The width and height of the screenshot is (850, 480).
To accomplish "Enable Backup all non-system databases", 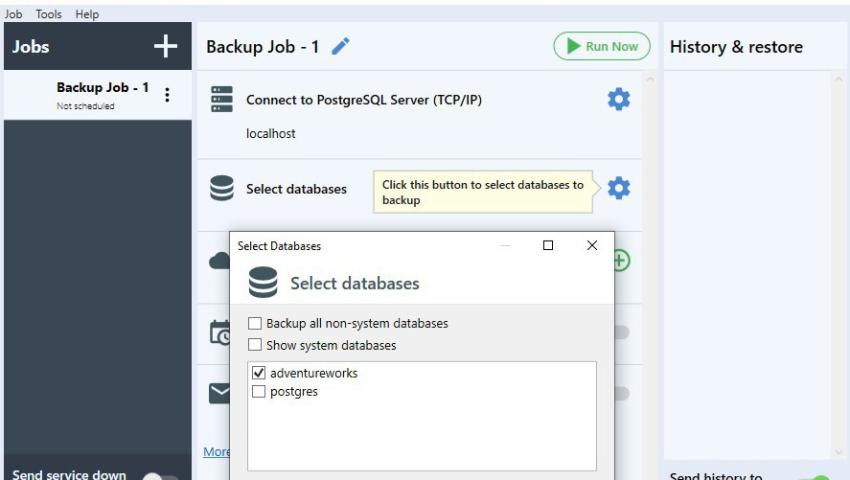I will tap(255, 323).
